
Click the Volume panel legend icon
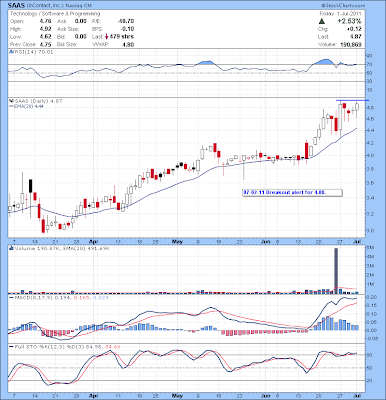(x=11, y=248)
